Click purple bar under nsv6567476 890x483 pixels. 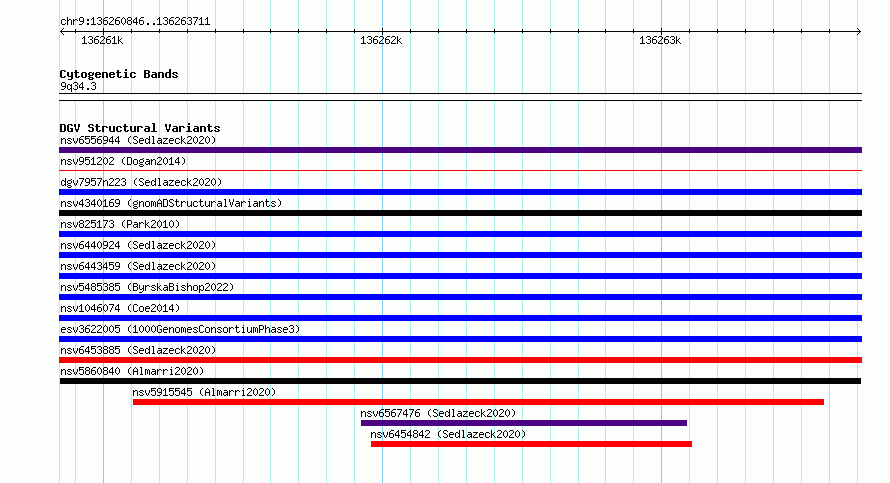(523, 423)
